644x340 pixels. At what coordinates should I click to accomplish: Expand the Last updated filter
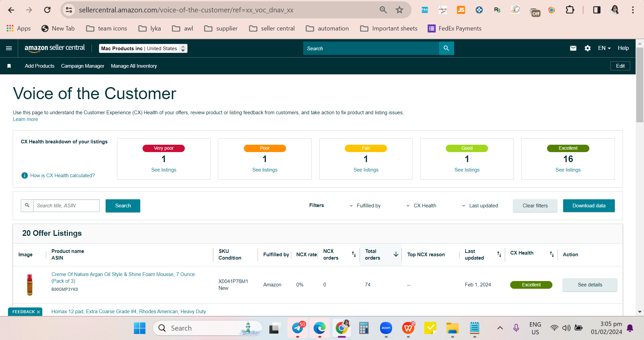click(x=480, y=206)
